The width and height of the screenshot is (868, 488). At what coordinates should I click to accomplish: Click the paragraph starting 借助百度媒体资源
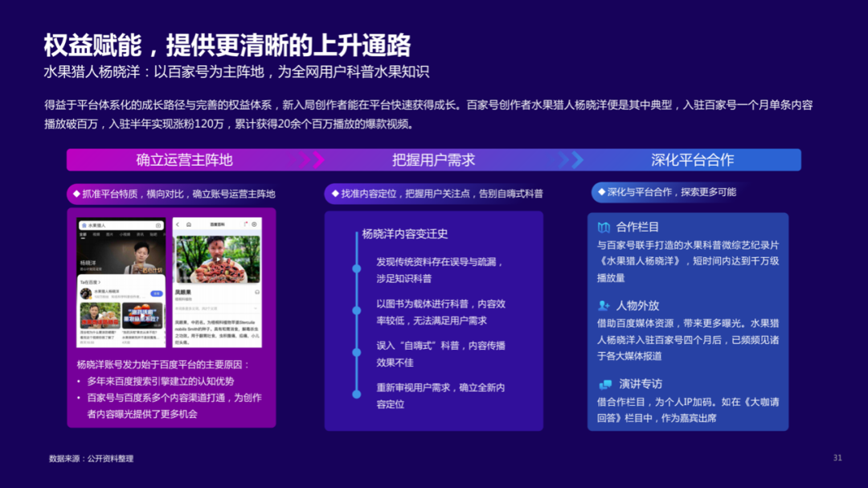(x=687, y=339)
